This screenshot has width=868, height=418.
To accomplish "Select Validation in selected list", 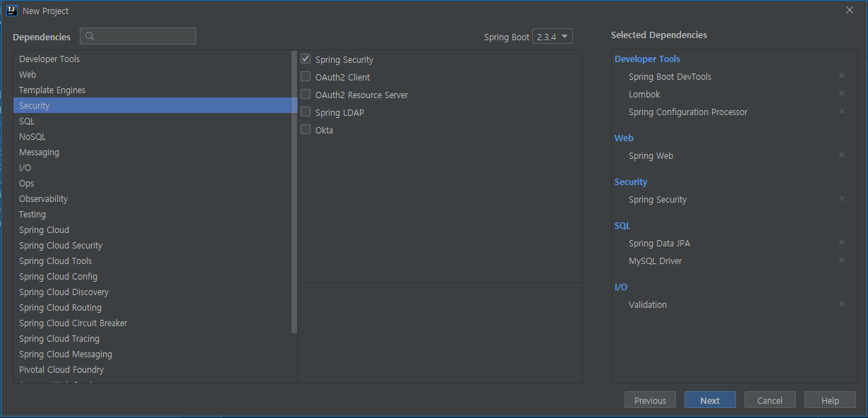I will click(648, 305).
